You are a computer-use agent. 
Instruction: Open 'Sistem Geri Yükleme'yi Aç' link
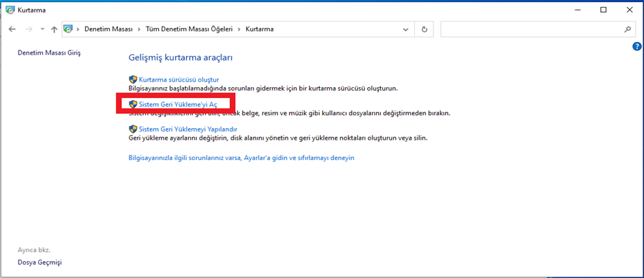pos(178,104)
